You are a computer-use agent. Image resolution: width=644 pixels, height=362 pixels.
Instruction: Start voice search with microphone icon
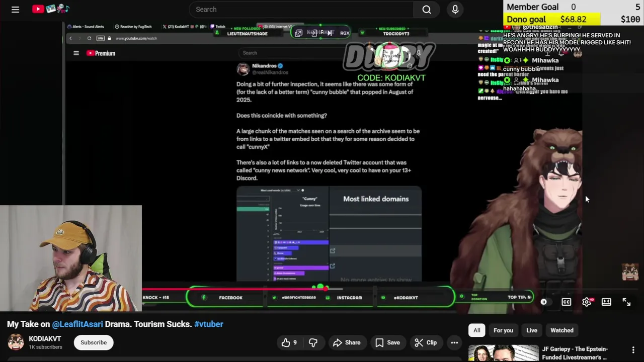(455, 10)
